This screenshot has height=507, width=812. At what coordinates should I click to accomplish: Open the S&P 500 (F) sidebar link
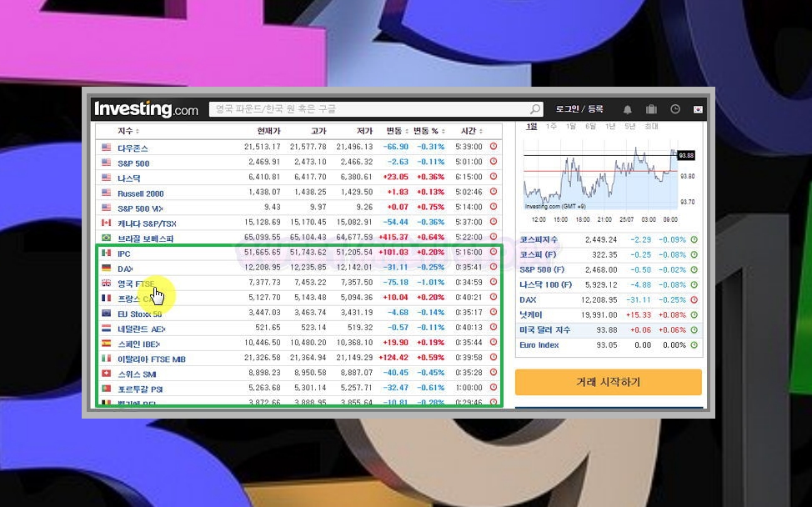(542, 270)
